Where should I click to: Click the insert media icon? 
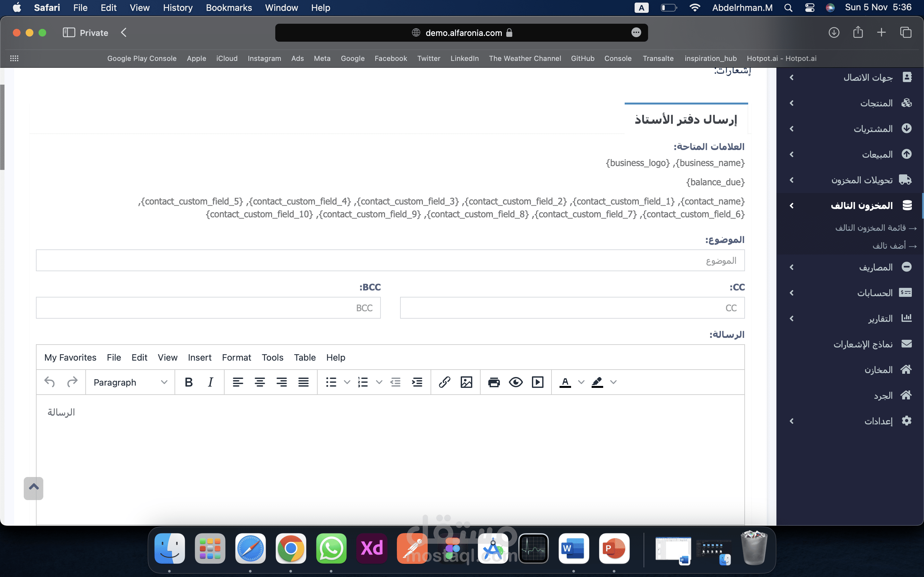(x=537, y=382)
